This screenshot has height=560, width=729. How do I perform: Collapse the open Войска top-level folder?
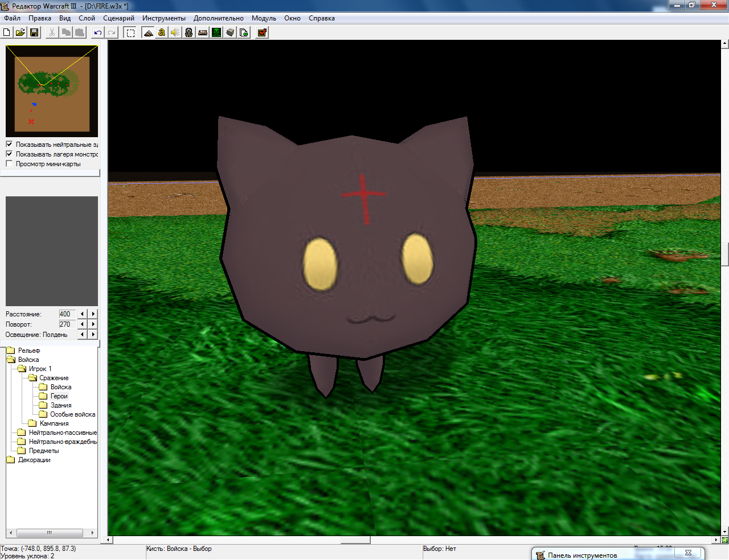(x=11, y=360)
